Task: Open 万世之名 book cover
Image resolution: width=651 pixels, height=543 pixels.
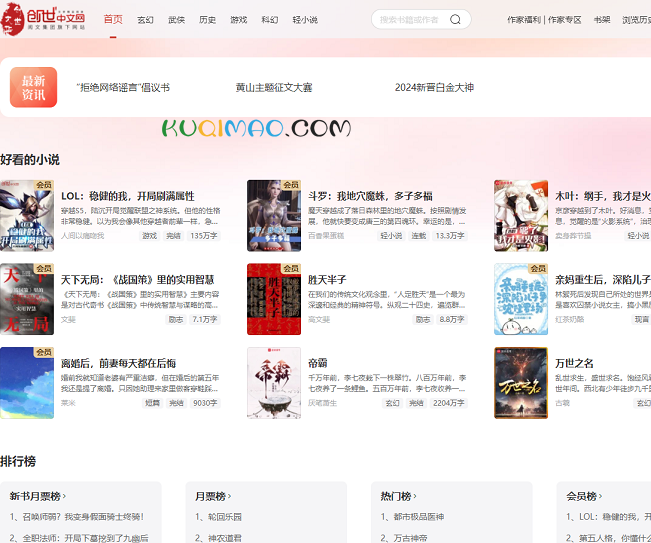Action: click(521, 383)
